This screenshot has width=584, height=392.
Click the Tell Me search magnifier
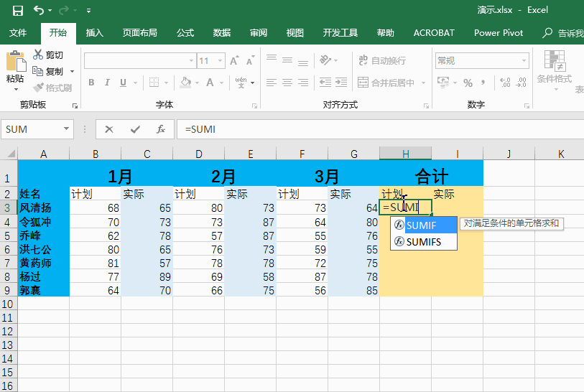(x=547, y=33)
